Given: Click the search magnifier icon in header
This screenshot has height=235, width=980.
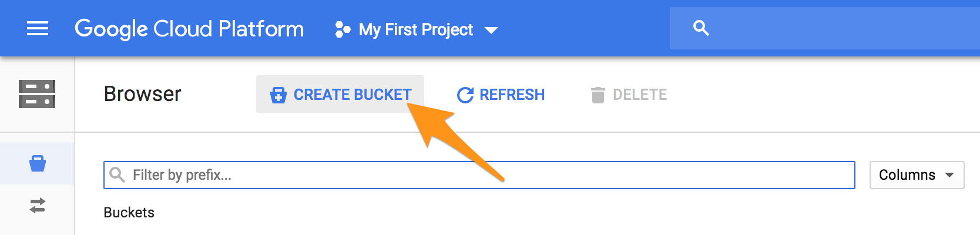Looking at the screenshot, I should click(701, 28).
